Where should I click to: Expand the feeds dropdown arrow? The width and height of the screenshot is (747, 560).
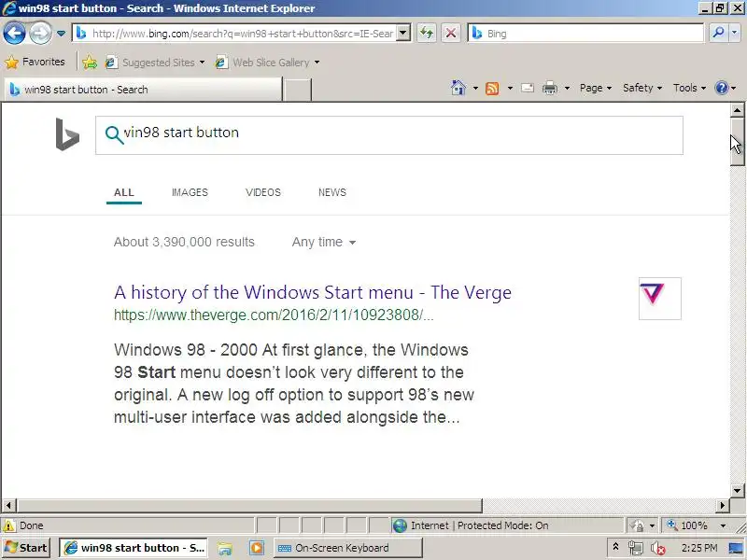(x=510, y=88)
